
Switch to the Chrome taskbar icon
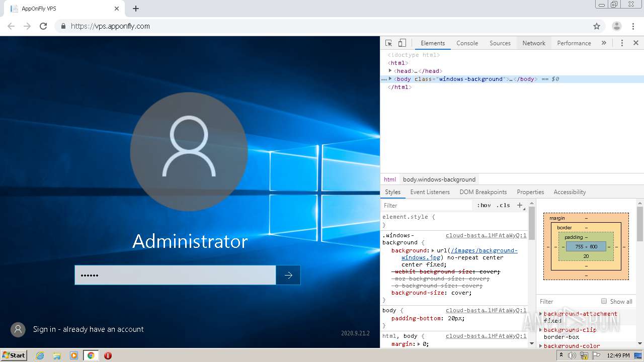pyautogui.click(x=91, y=355)
